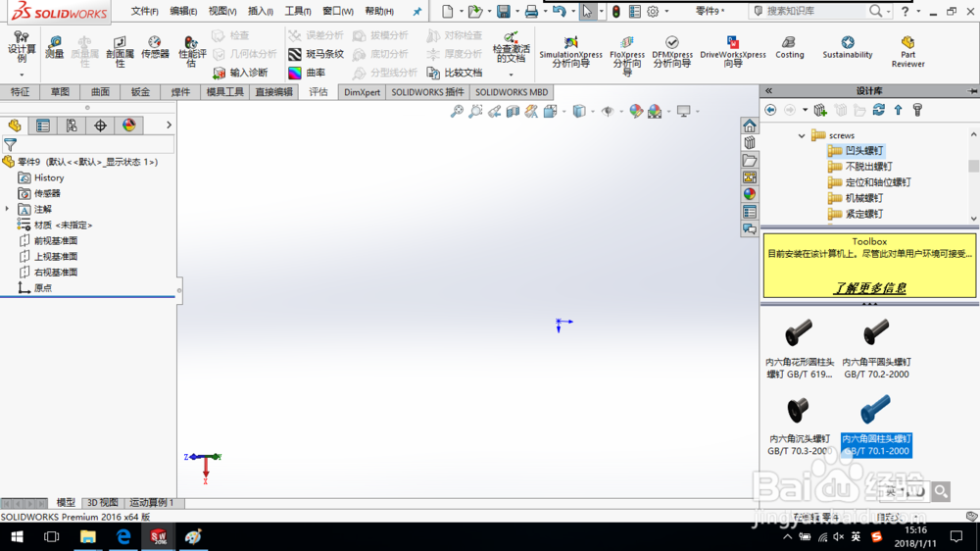This screenshot has height=551, width=980.
Task: Click the Sensor (传感器) tool
Action: coord(155,48)
